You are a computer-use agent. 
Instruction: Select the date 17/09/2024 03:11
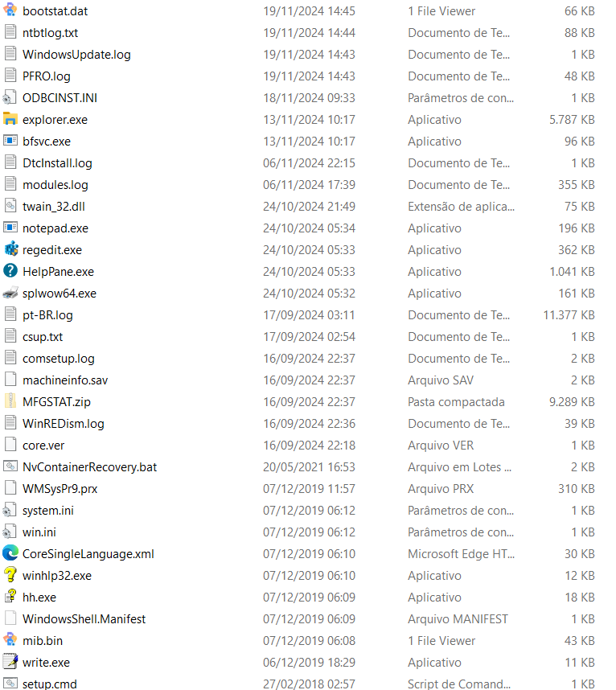pos(309,314)
